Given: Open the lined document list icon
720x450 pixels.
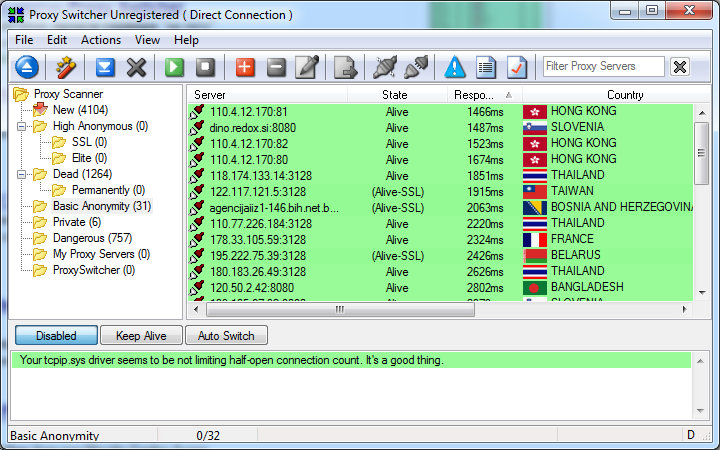Looking at the screenshot, I should pos(486,67).
